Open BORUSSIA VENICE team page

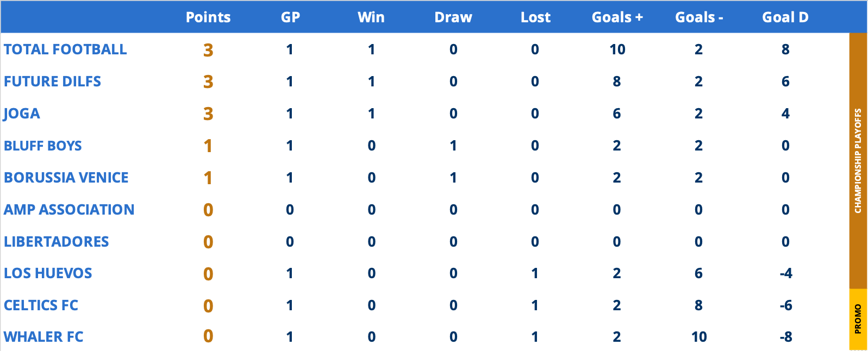pyautogui.click(x=66, y=178)
